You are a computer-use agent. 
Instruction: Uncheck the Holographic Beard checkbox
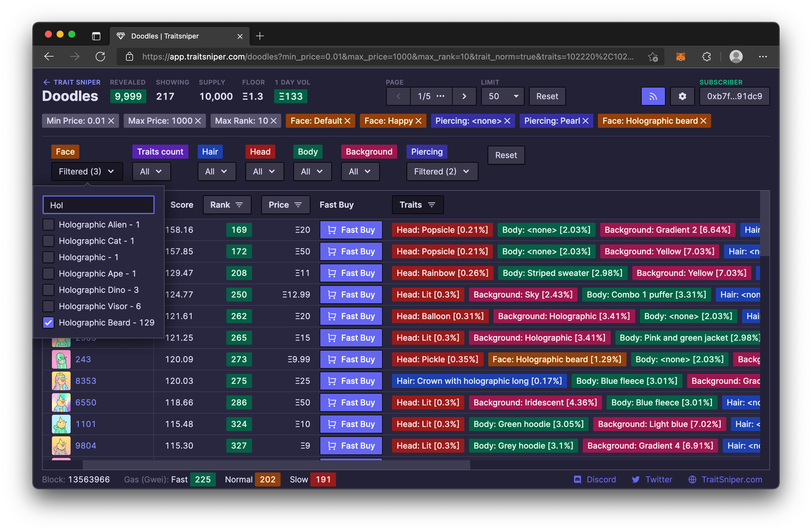(48, 323)
